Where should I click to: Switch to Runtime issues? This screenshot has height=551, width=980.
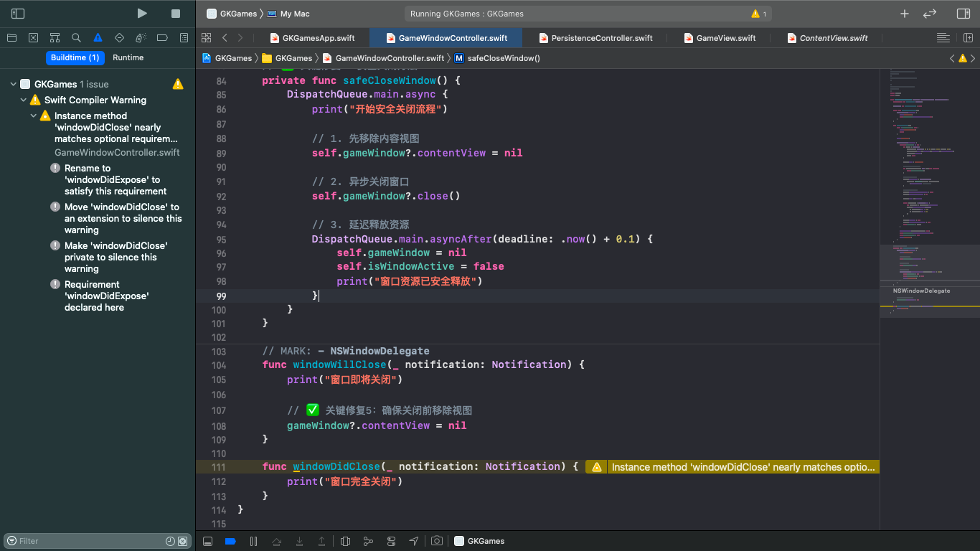[128, 57]
